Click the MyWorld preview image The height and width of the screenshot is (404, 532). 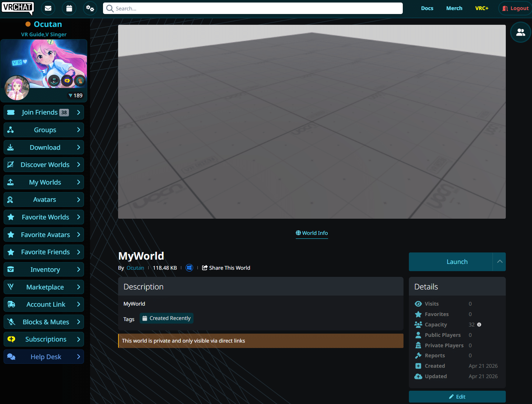312,122
